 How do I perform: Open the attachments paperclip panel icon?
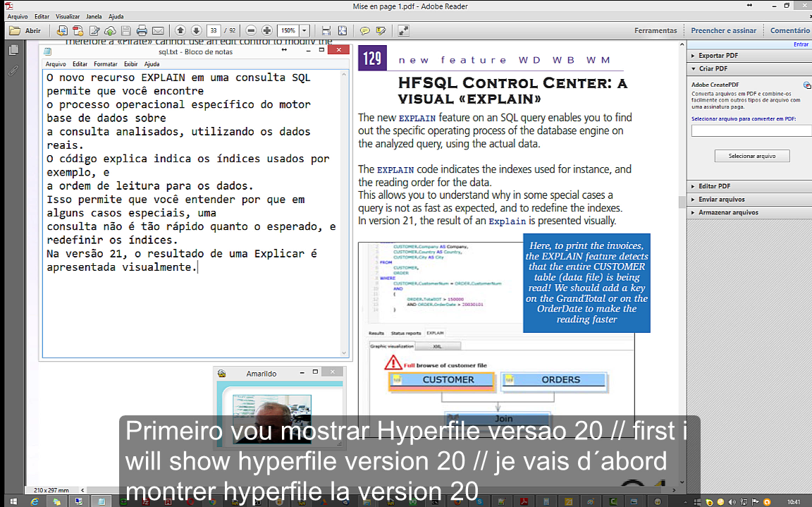point(13,71)
